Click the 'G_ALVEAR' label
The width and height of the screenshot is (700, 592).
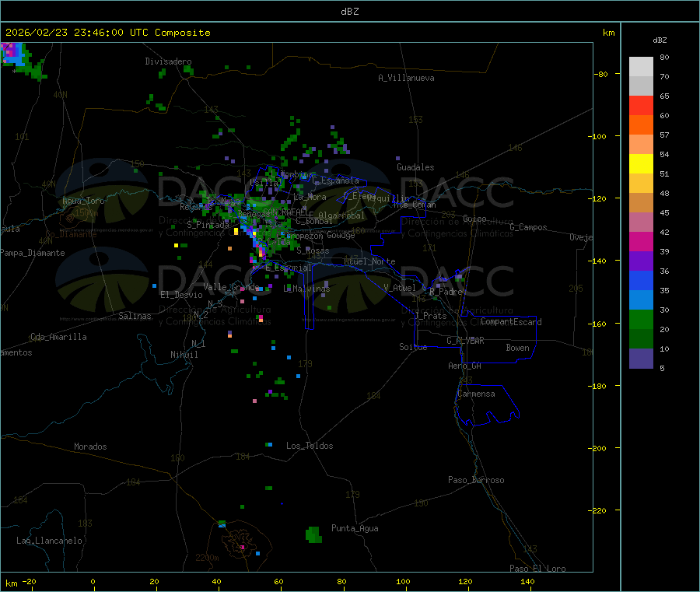click(465, 341)
